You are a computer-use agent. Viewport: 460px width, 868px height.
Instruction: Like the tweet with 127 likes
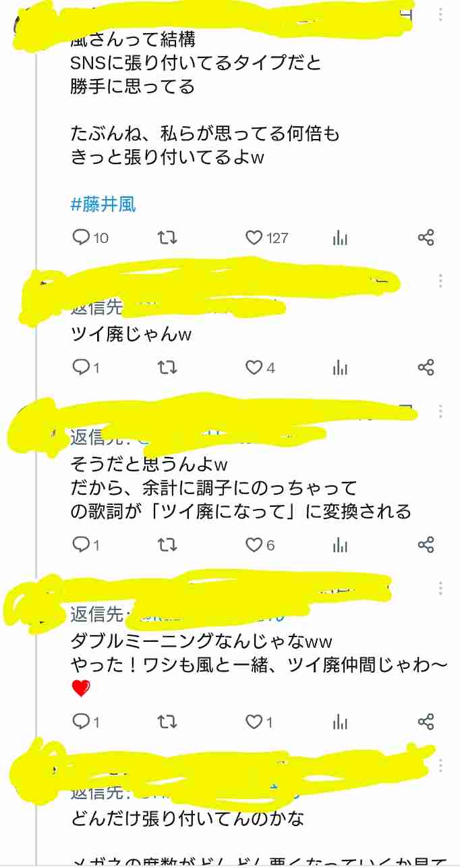(266, 238)
